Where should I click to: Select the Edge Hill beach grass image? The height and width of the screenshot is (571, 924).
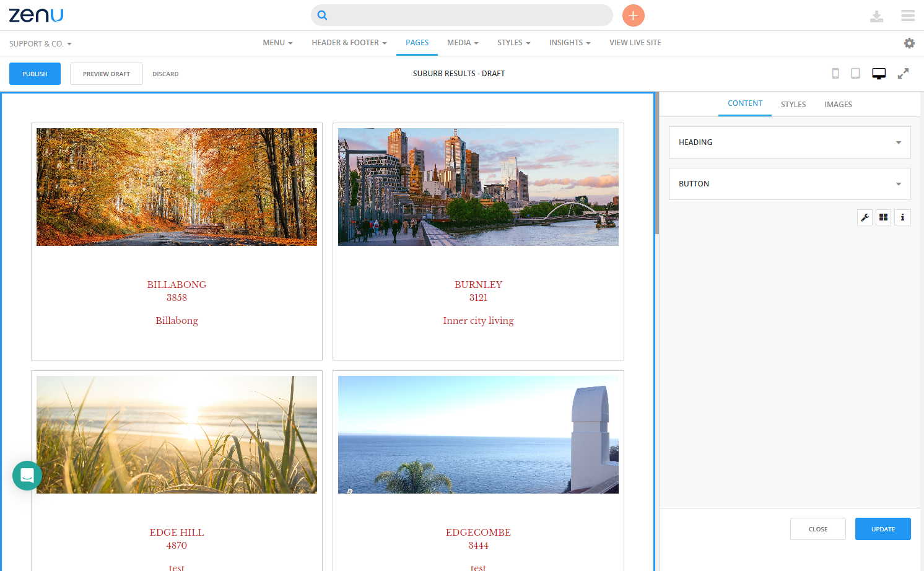[x=177, y=435]
